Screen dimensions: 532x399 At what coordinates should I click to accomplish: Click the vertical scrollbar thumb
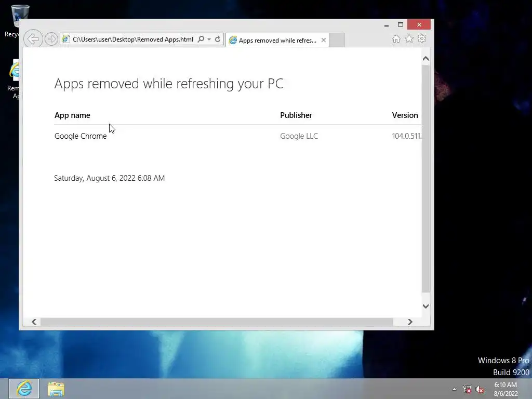pyautogui.click(x=426, y=178)
